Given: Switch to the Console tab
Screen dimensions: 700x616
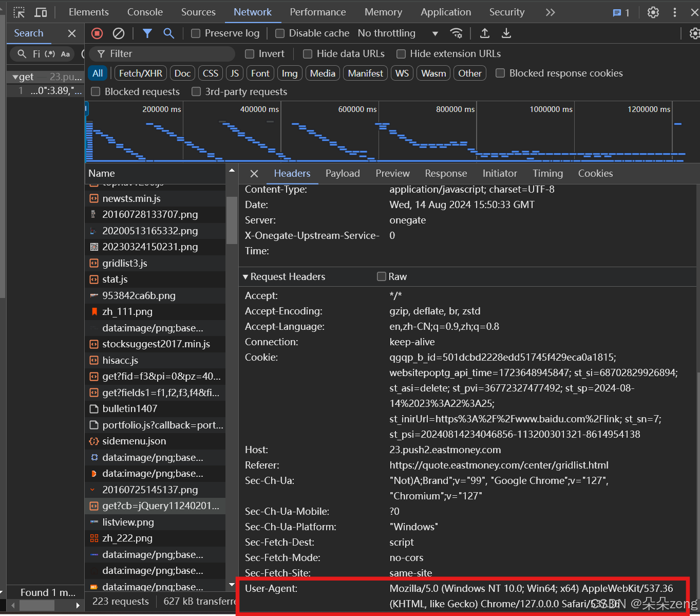Looking at the screenshot, I should [145, 12].
